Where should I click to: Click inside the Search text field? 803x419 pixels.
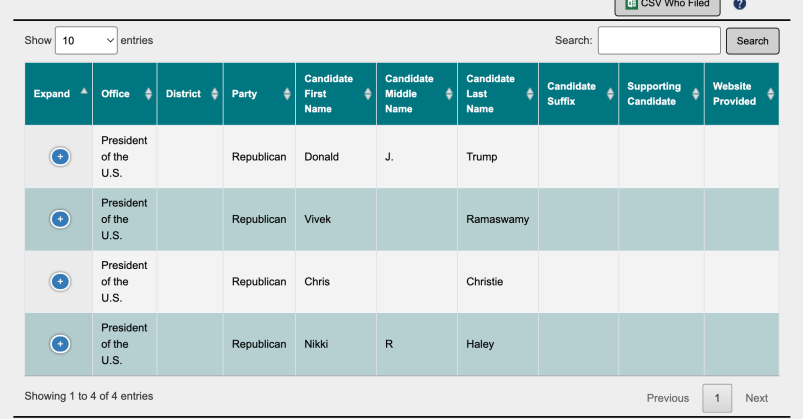point(658,41)
